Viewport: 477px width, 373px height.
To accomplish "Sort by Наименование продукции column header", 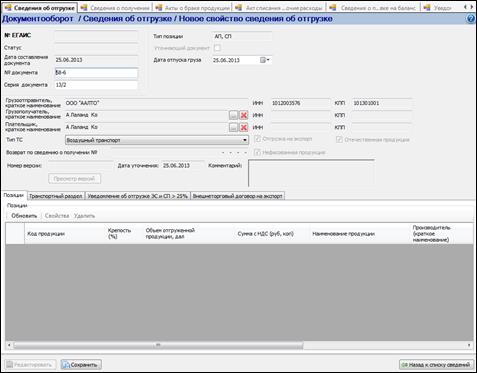I will (360, 234).
